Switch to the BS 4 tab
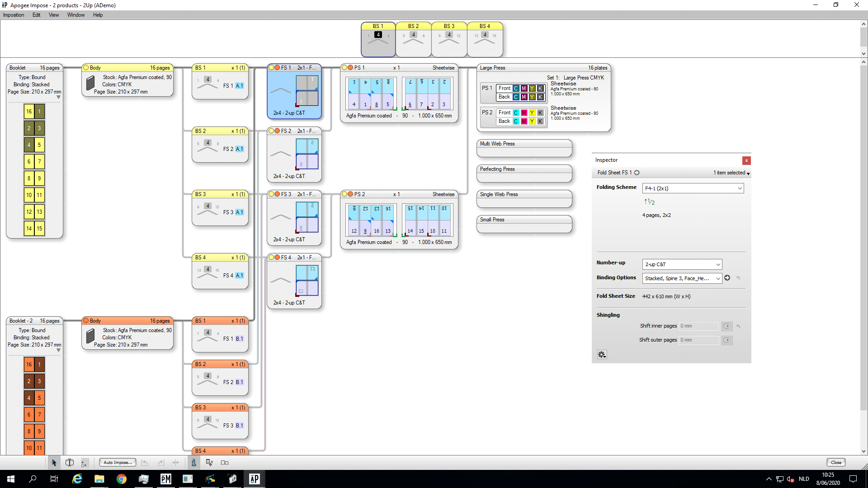The height and width of the screenshot is (488, 868). [485, 39]
